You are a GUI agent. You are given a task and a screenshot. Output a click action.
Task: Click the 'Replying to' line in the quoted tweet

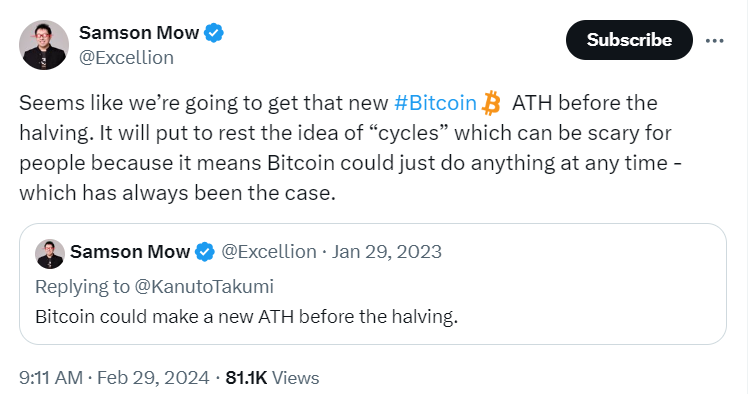click(154, 286)
